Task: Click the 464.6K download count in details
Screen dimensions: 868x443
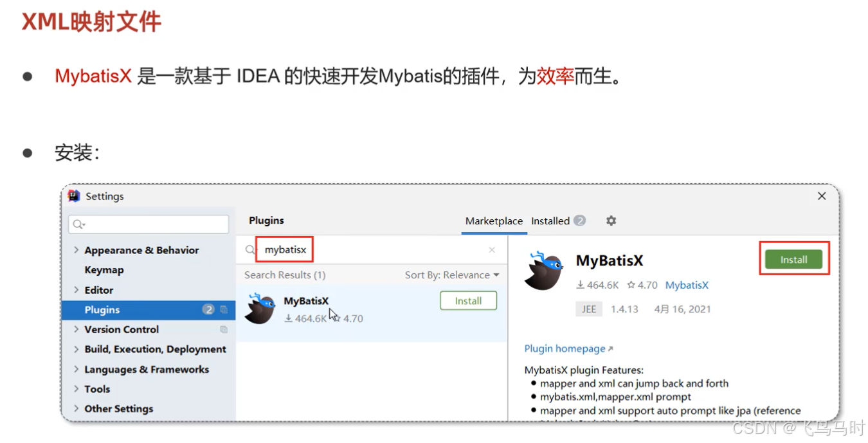Action: click(597, 285)
